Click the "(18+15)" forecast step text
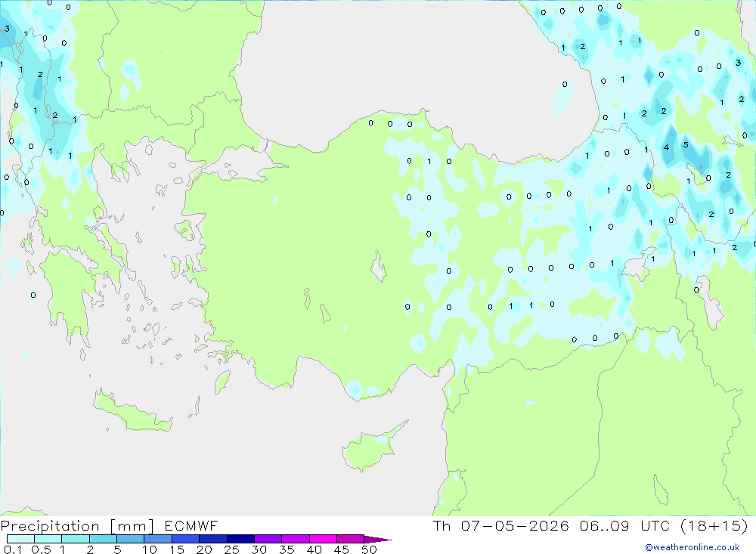 [x=714, y=525]
